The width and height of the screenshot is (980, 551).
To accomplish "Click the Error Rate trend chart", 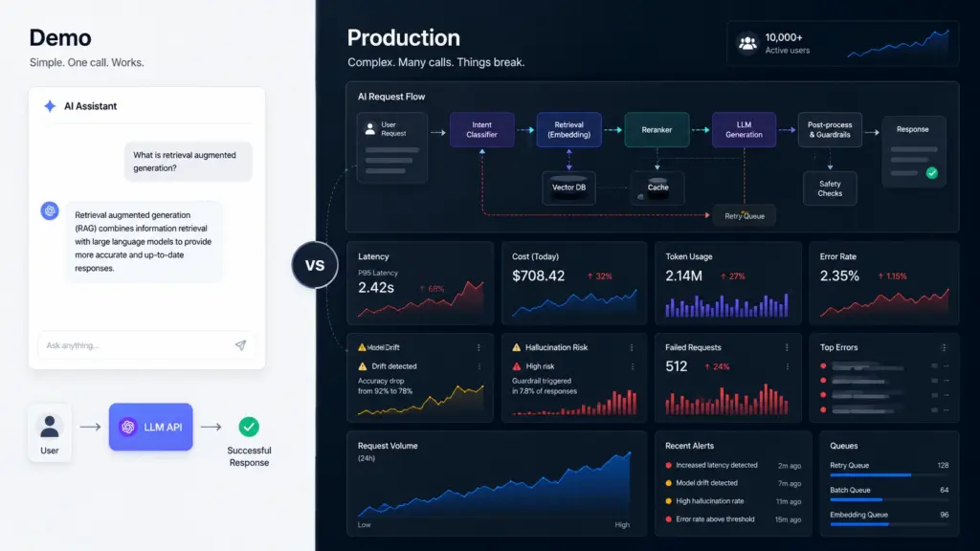I will pyautogui.click(x=884, y=303).
